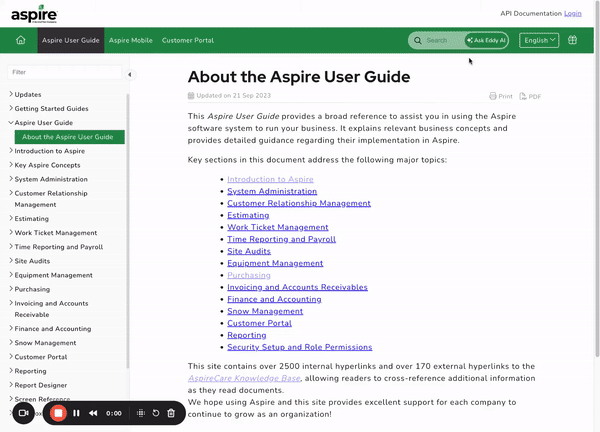The width and height of the screenshot is (600, 432).
Task: Rewind the recording
Action: (93, 413)
